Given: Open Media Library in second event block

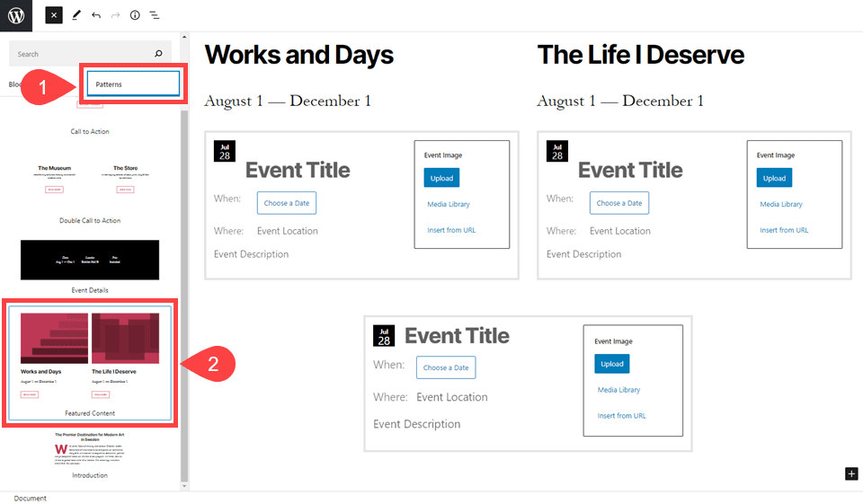Looking at the screenshot, I should pyautogui.click(x=781, y=204).
